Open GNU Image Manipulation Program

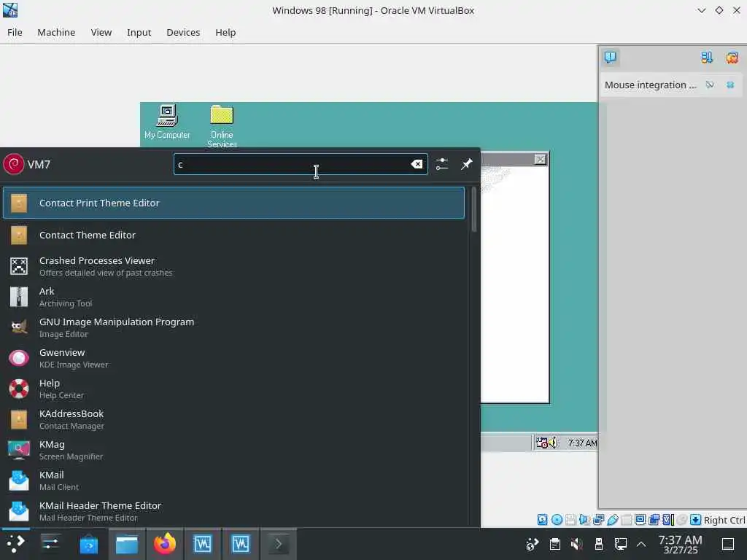(233, 327)
